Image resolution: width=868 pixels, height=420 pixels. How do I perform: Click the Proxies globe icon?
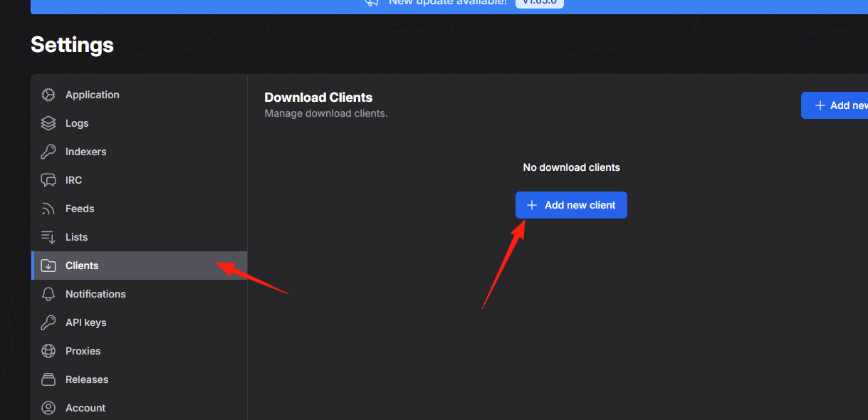48,351
